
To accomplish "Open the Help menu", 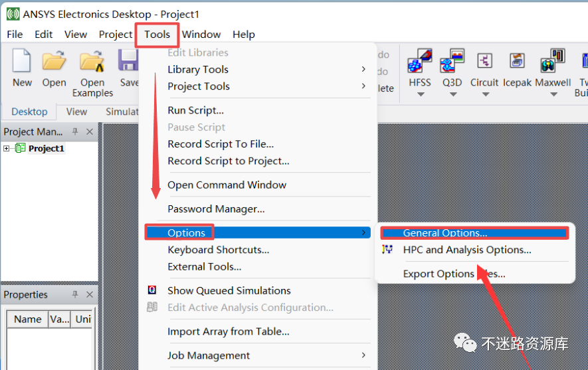I will coord(244,34).
